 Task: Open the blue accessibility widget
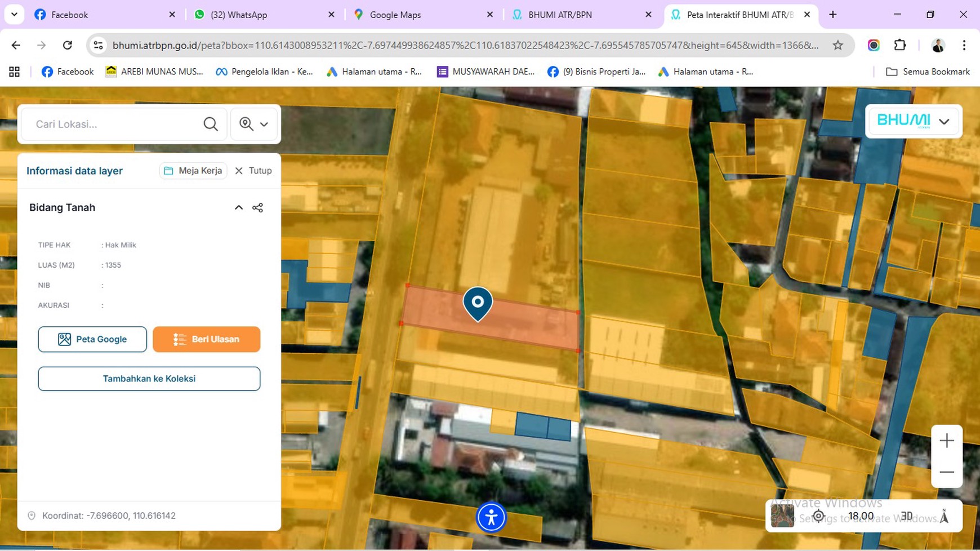(x=491, y=517)
